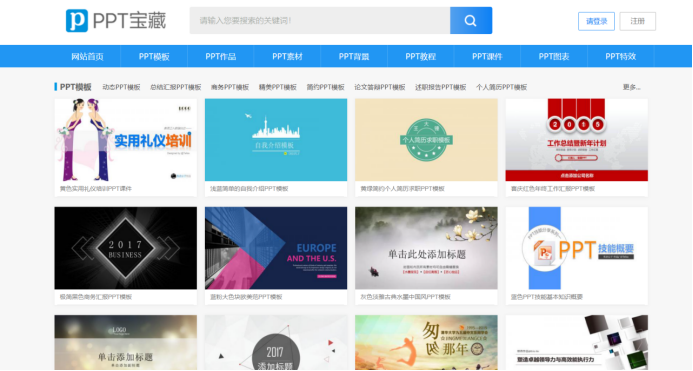Open the 匆匆那年 thumbnail
Screen dimensions: 693x371
426,343
